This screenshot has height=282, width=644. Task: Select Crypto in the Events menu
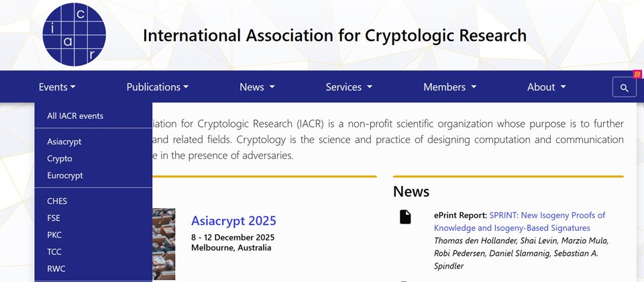tap(60, 158)
